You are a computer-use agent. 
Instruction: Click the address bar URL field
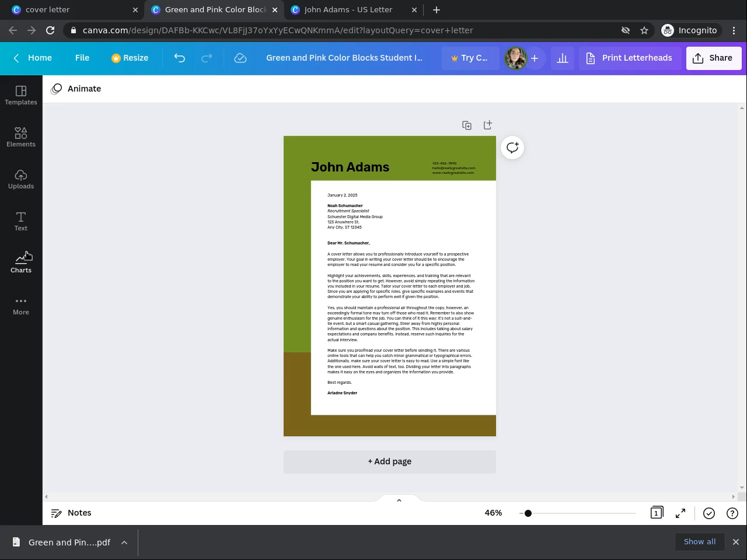click(344, 30)
